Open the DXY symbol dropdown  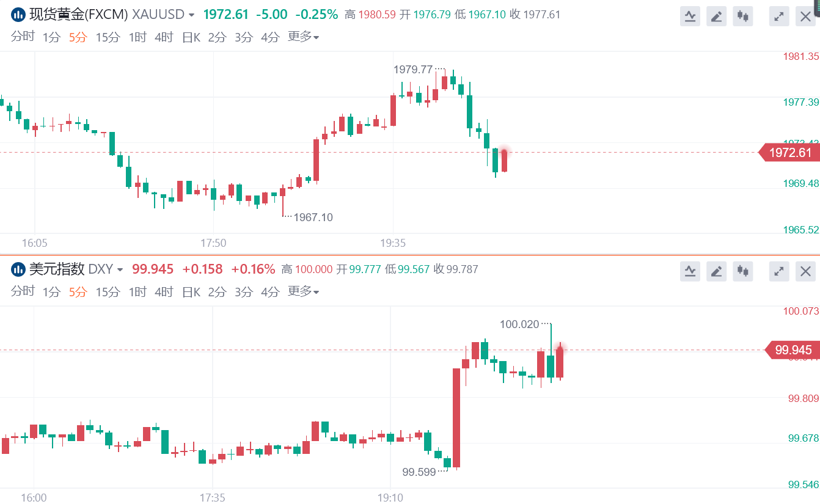click(120, 269)
